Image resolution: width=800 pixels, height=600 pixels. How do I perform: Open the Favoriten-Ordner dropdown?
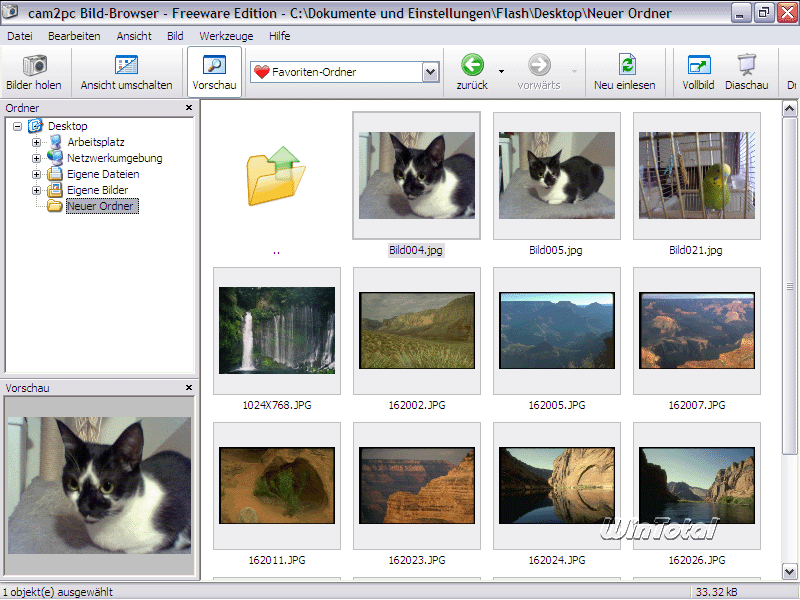pyautogui.click(x=430, y=72)
